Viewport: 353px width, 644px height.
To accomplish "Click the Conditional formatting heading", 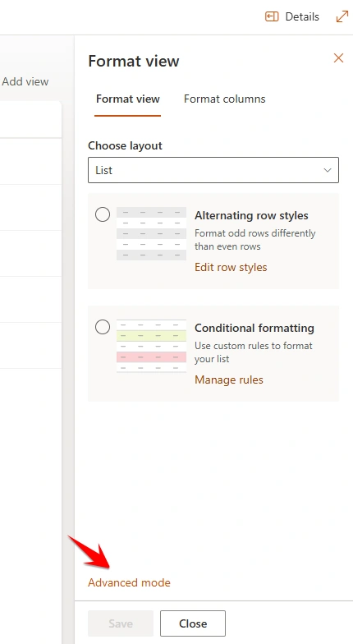I will (254, 328).
